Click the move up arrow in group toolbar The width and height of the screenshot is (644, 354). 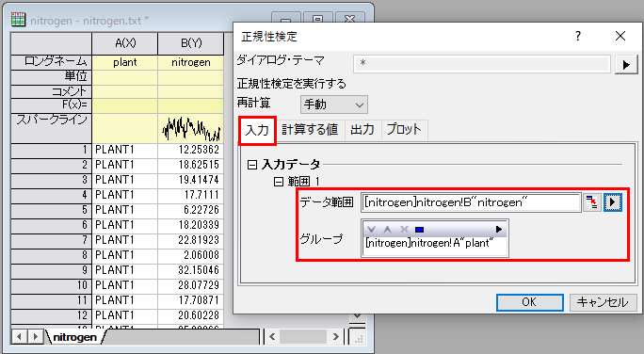(x=387, y=229)
